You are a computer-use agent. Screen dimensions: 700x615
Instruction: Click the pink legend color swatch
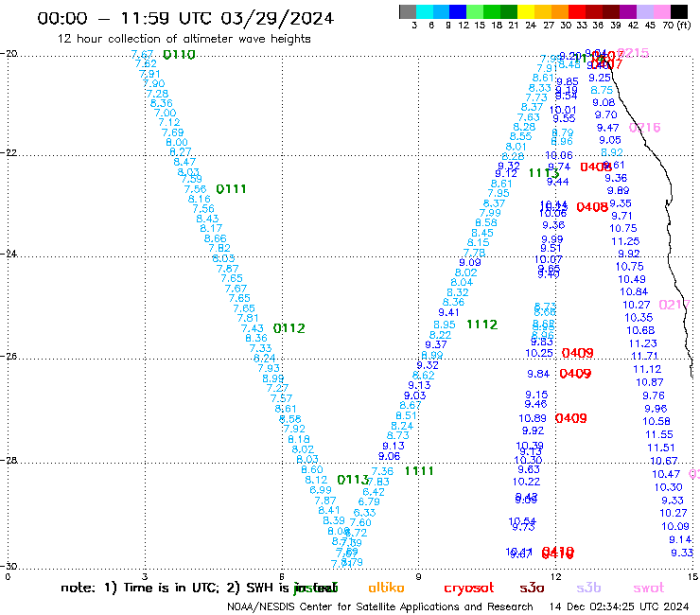(x=660, y=11)
